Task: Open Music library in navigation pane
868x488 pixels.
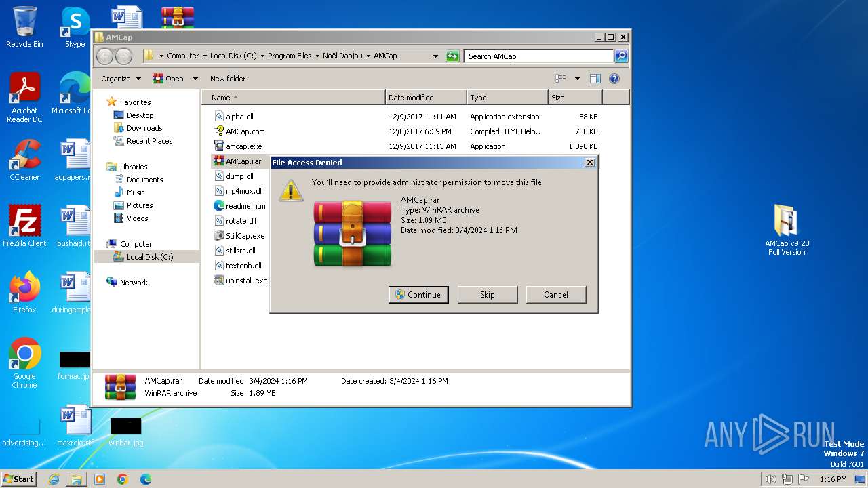Action: (x=136, y=192)
